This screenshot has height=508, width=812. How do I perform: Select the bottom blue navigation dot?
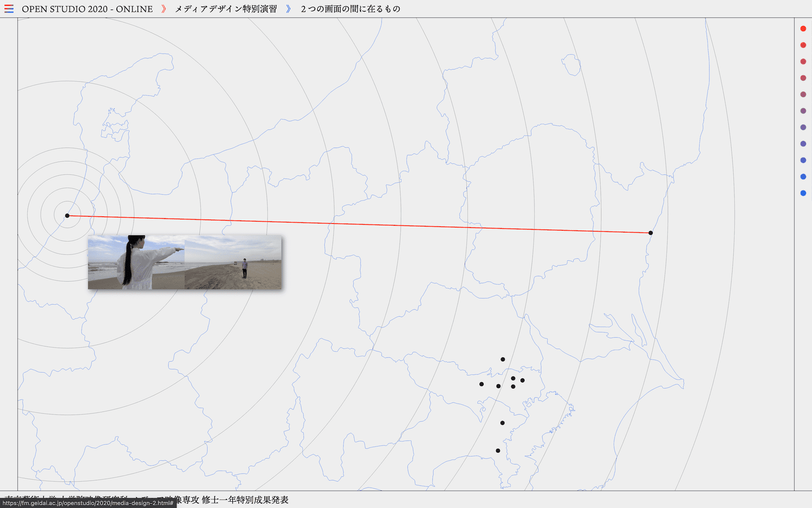tap(803, 193)
